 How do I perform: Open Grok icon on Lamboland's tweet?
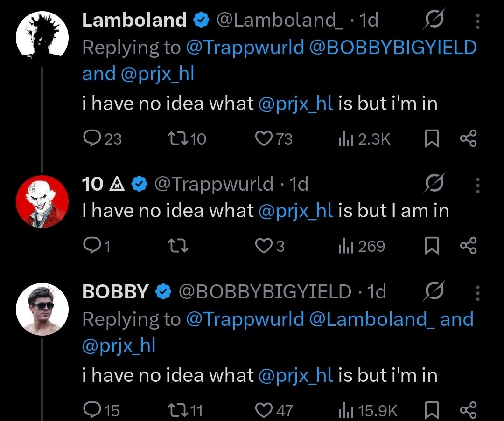coord(434,19)
